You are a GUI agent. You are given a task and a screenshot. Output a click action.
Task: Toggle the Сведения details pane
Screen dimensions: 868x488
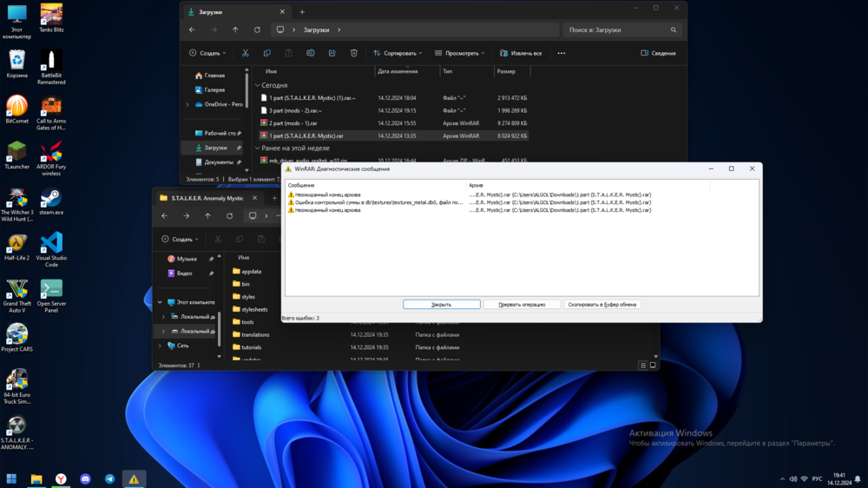click(x=658, y=53)
